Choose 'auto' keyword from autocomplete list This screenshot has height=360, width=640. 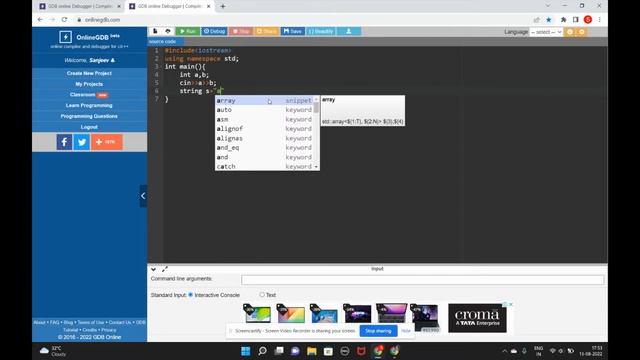(265, 110)
